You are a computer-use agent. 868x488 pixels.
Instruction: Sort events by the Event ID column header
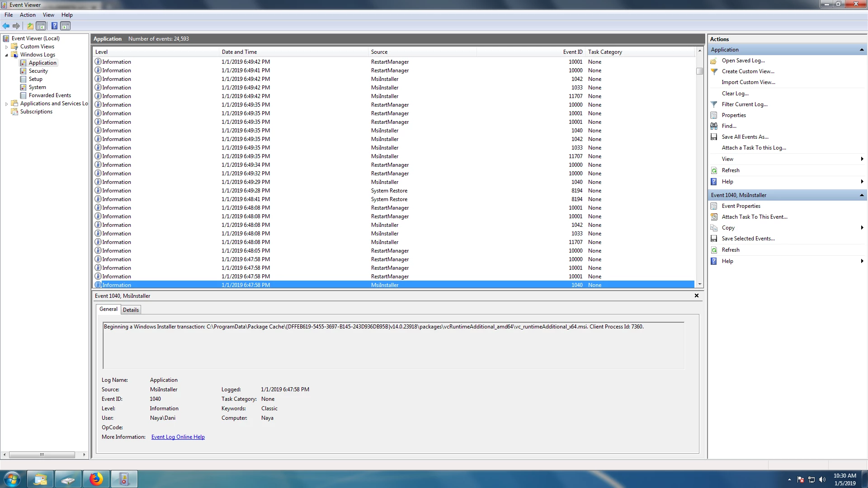coord(572,52)
